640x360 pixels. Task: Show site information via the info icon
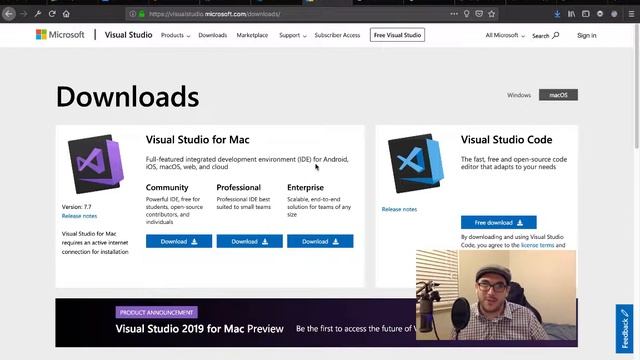pyautogui.click(x=133, y=14)
